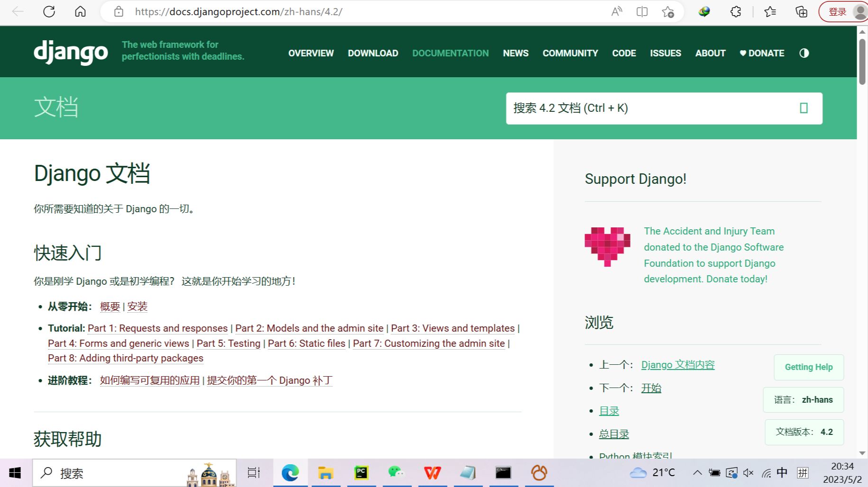
Task: Open WeChat from taskbar
Action: point(396,473)
